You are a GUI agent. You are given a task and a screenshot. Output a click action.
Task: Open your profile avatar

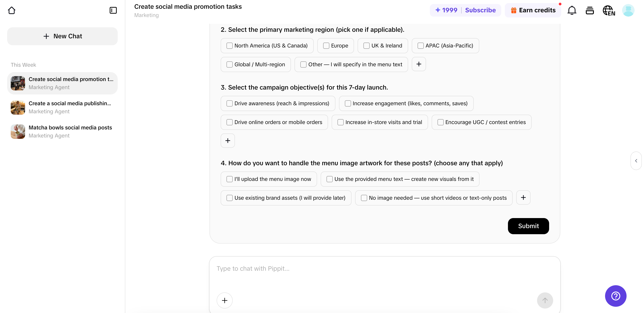click(628, 10)
